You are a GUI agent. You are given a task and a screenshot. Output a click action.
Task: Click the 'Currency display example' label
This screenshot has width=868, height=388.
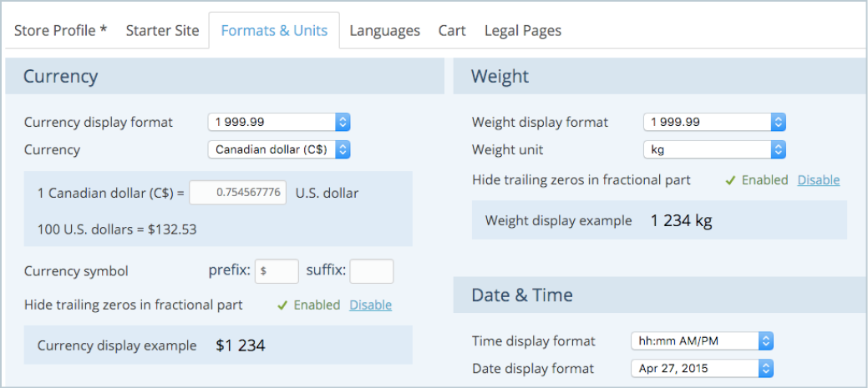[x=117, y=346]
